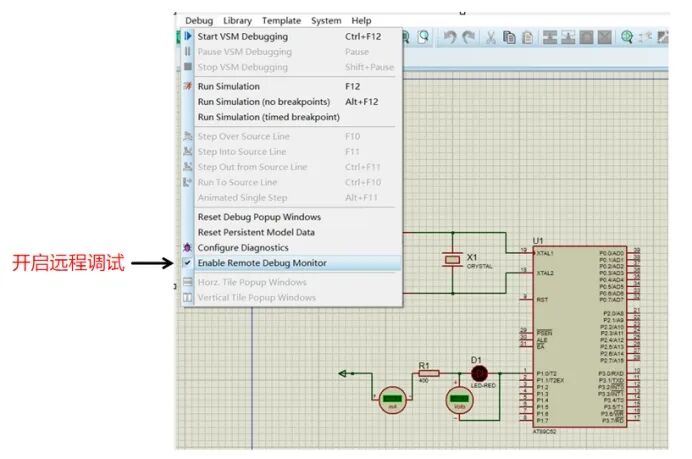Click the Block Delete toolbar icon
692x459 pixels.
click(604, 38)
